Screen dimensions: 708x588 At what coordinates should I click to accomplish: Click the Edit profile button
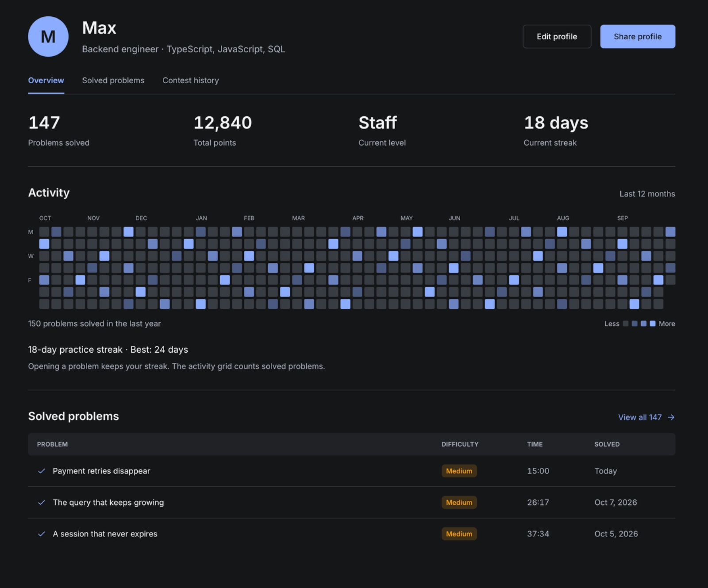(557, 36)
